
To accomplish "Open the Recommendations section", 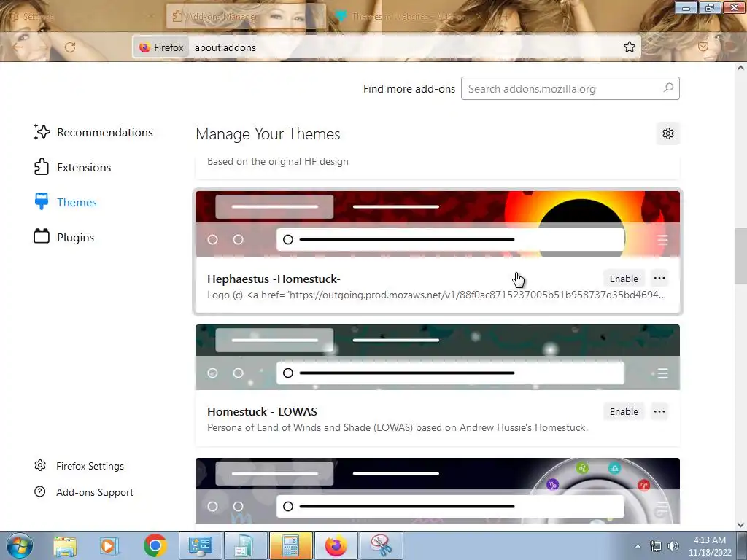I will (93, 133).
